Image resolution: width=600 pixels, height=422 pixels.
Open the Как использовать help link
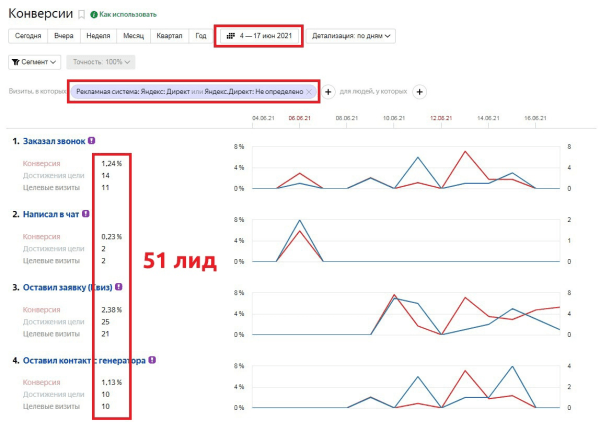pos(126,15)
